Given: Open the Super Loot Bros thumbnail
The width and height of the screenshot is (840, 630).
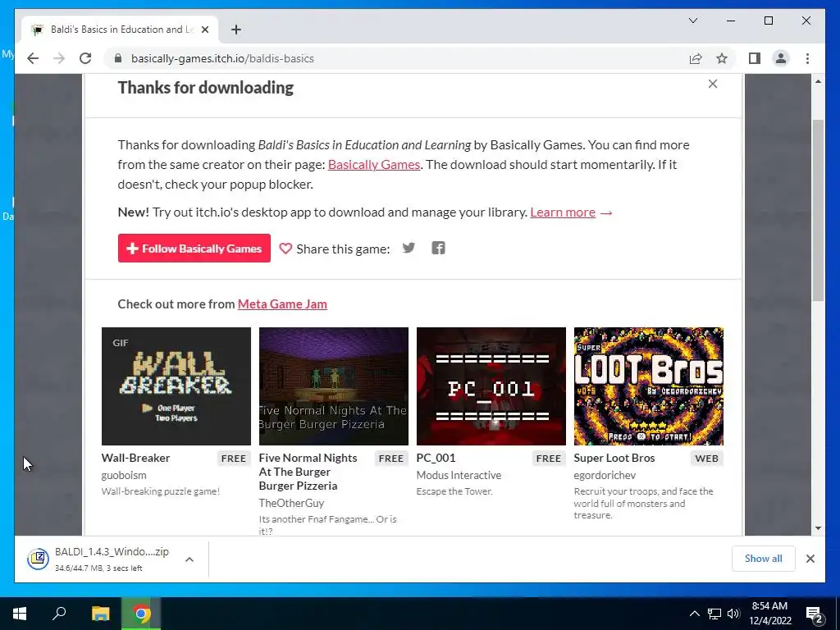Looking at the screenshot, I should (x=649, y=386).
